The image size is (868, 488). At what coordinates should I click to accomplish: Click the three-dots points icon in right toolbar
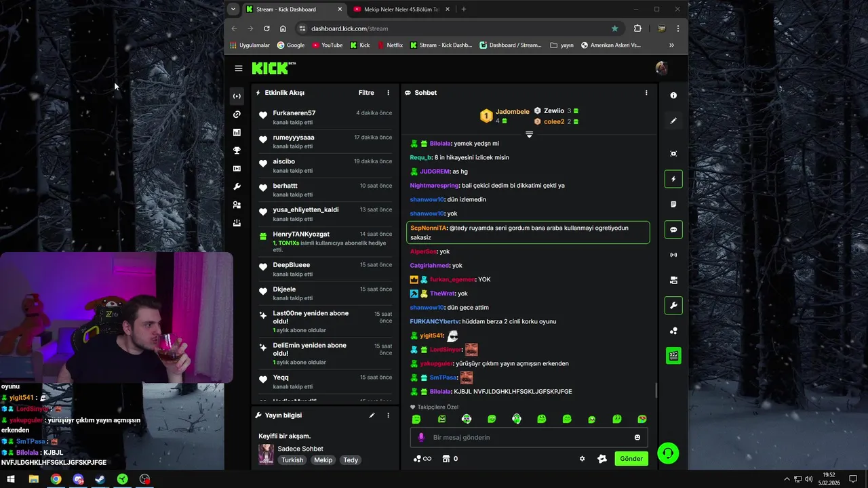click(x=673, y=331)
